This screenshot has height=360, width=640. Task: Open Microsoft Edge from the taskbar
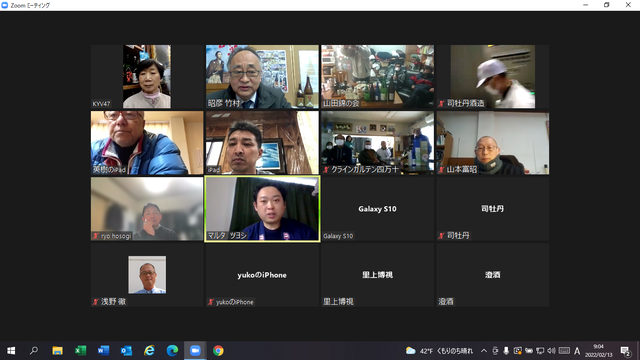point(172,351)
